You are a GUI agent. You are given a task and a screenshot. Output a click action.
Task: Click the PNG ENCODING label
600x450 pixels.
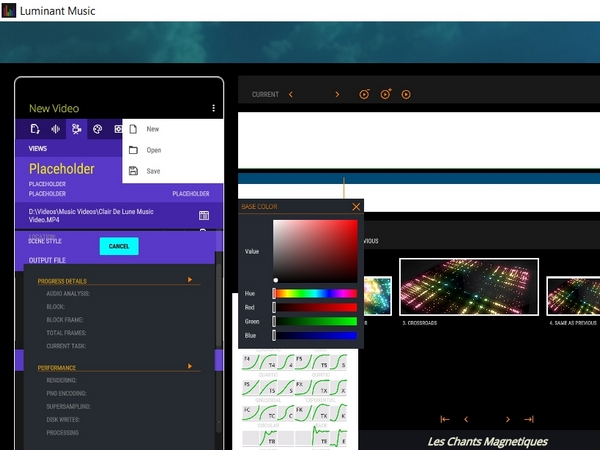pos(67,393)
